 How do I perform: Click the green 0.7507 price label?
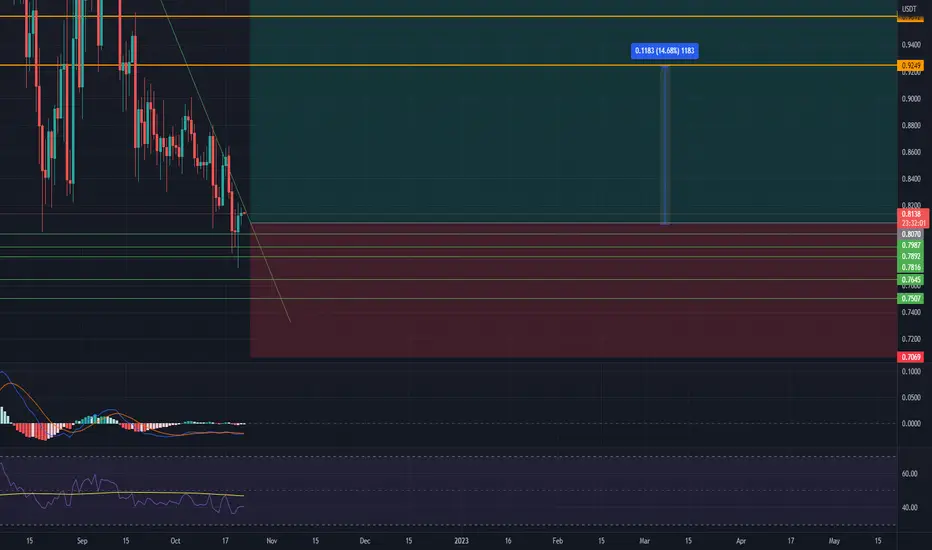click(911, 298)
